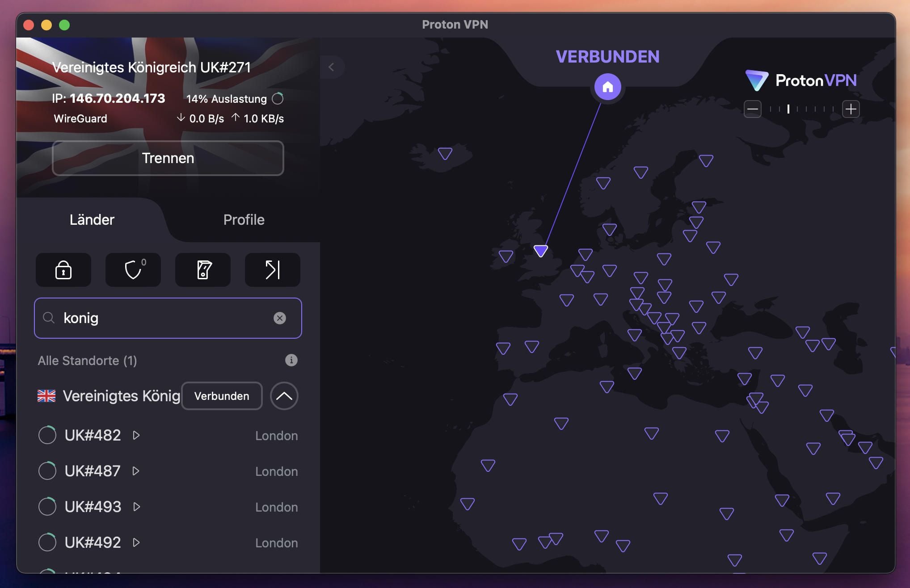Click into the search field containing konig
The height and width of the screenshot is (588, 910).
pyautogui.click(x=168, y=318)
